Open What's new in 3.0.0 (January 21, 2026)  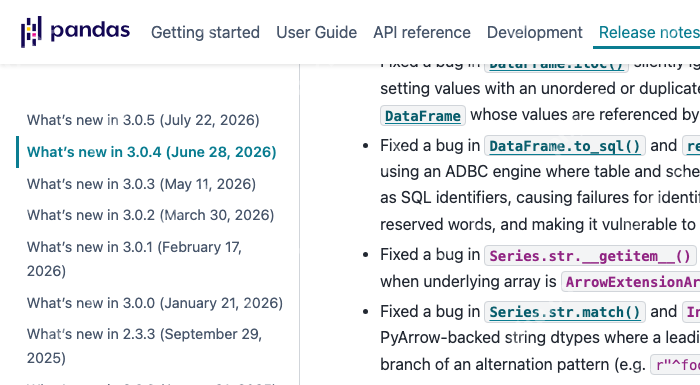tap(155, 303)
